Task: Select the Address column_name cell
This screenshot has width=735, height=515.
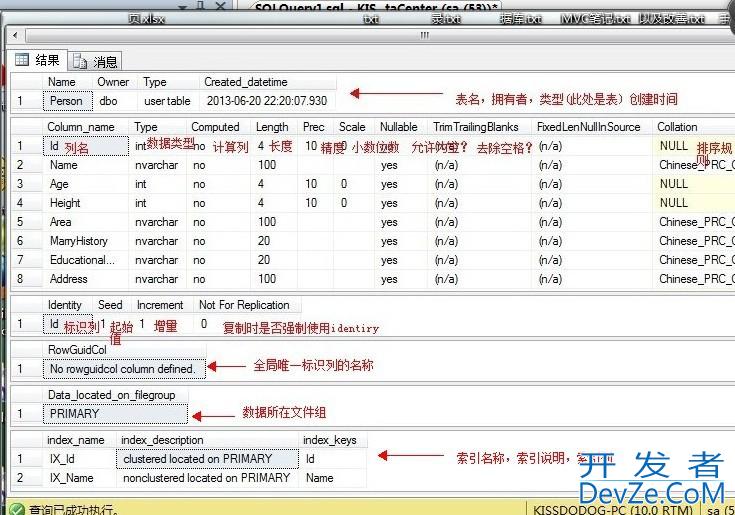Action: pos(86,279)
